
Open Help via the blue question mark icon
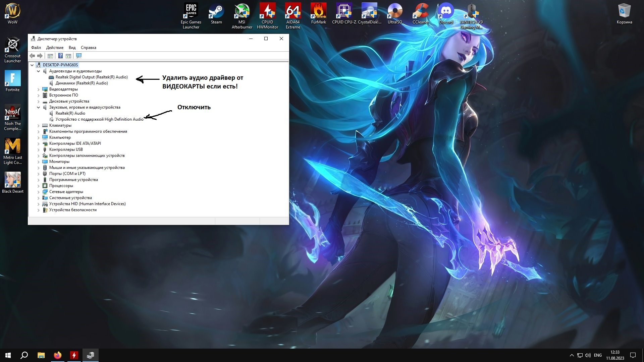[x=60, y=56]
